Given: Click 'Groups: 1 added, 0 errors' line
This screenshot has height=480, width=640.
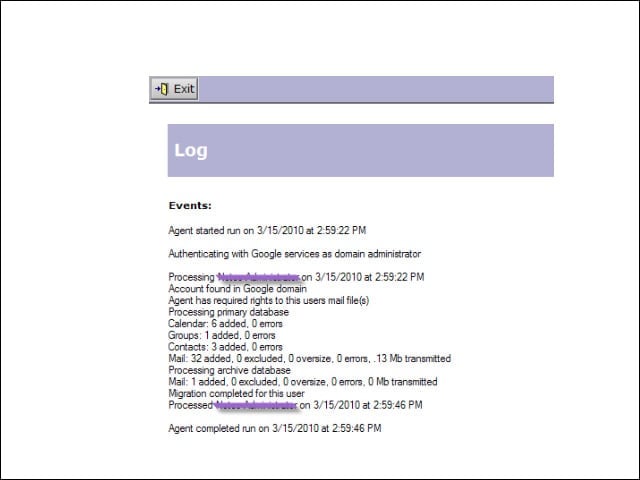Looking at the screenshot, I should click(222, 336).
